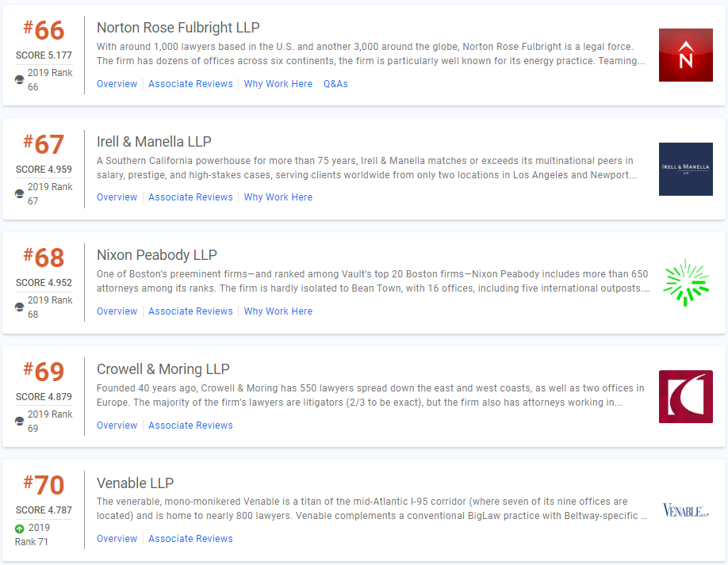Click the #66 rank number
728x565 pixels.
click(44, 30)
